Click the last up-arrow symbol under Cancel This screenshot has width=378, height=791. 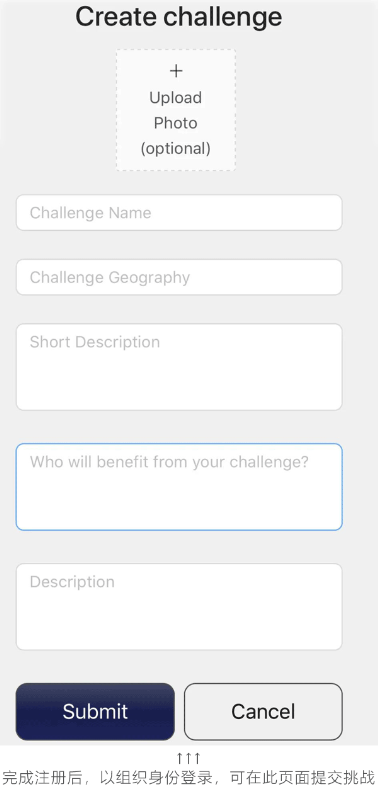(x=197, y=758)
